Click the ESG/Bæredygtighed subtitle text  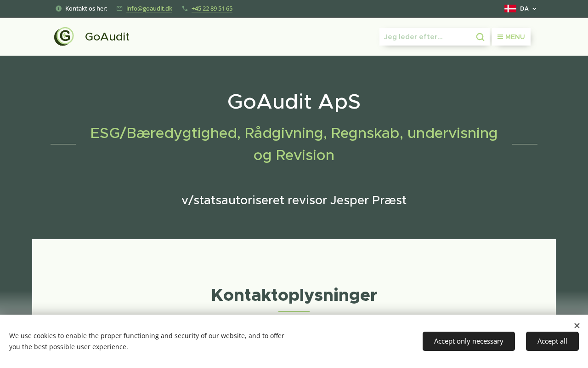[x=294, y=144]
